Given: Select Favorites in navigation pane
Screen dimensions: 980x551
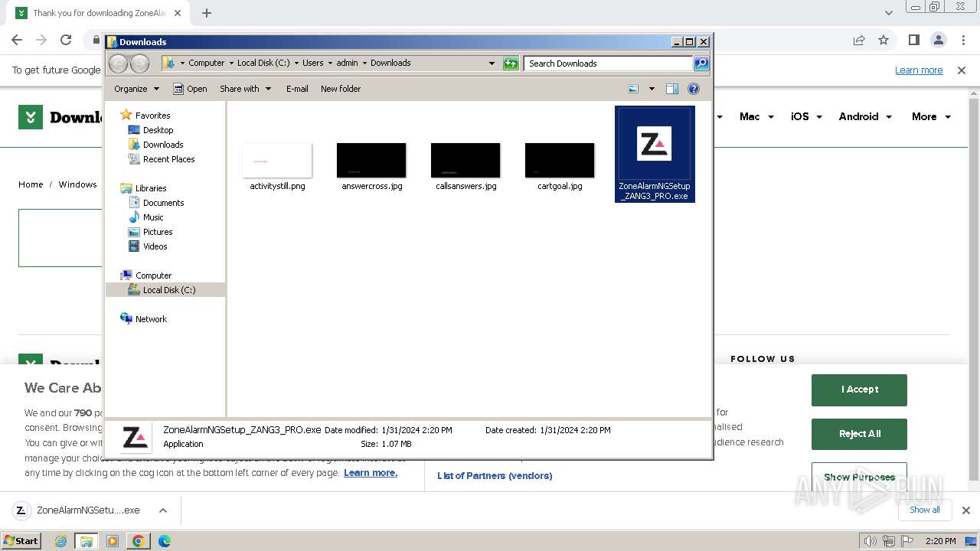Looking at the screenshot, I should click(x=152, y=116).
